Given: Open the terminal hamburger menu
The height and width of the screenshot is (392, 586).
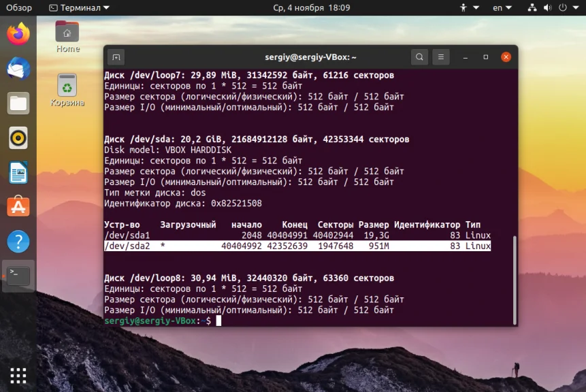Looking at the screenshot, I should [x=441, y=57].
